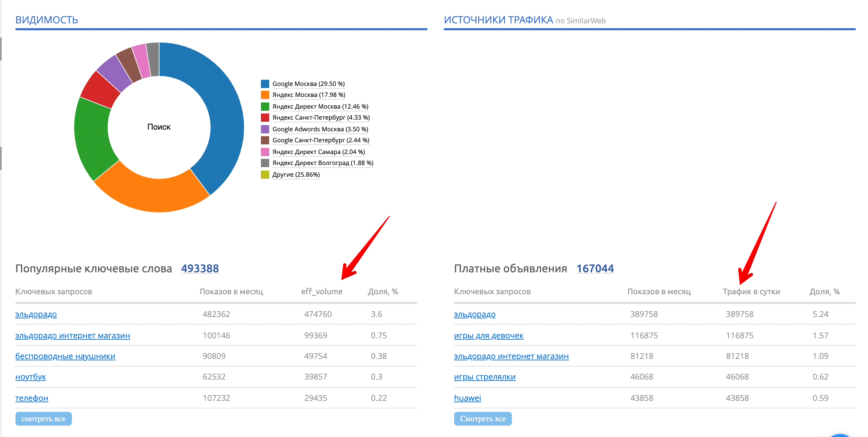This screenshot has height=437, width=868.
Task: Click Показов в месяц header in keywords table
Action: coord(231,292)
